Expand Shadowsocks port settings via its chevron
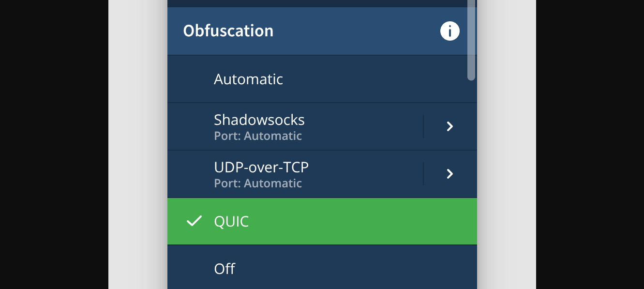Image resolution: width=644 pixels, height=289 pixels. pyautogui.click(x=449, y=126)
